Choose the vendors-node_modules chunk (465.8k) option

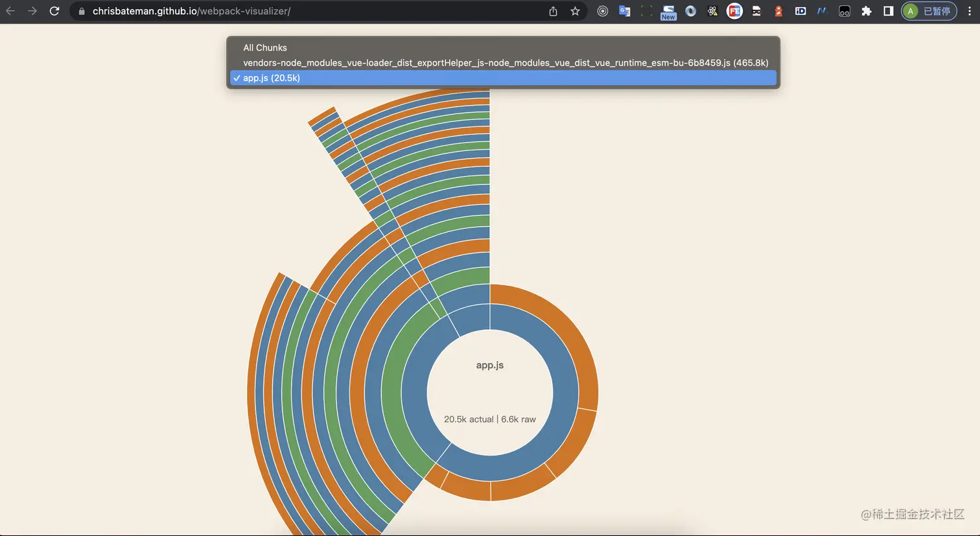pos(503,63)
